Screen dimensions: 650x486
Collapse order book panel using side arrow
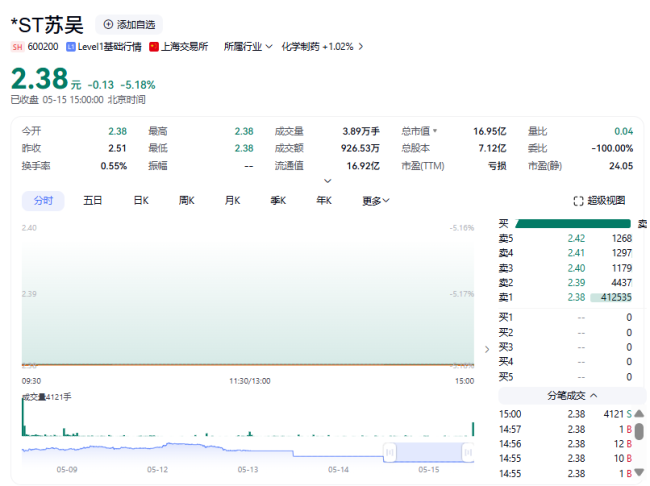487,349
